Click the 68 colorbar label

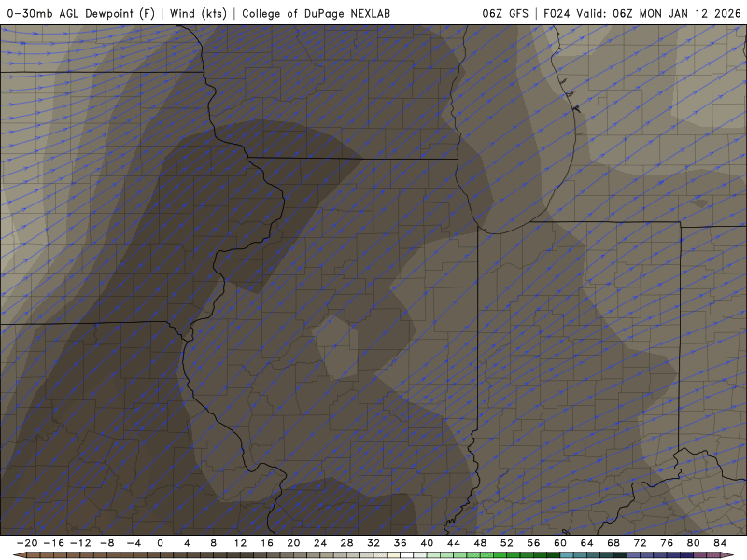[x=613, y=543]
